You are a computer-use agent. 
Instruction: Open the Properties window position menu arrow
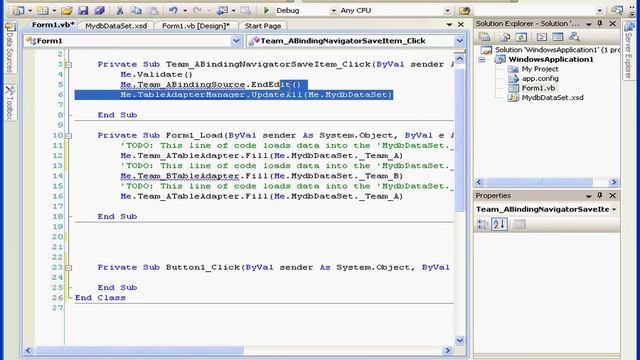[589, 196]
